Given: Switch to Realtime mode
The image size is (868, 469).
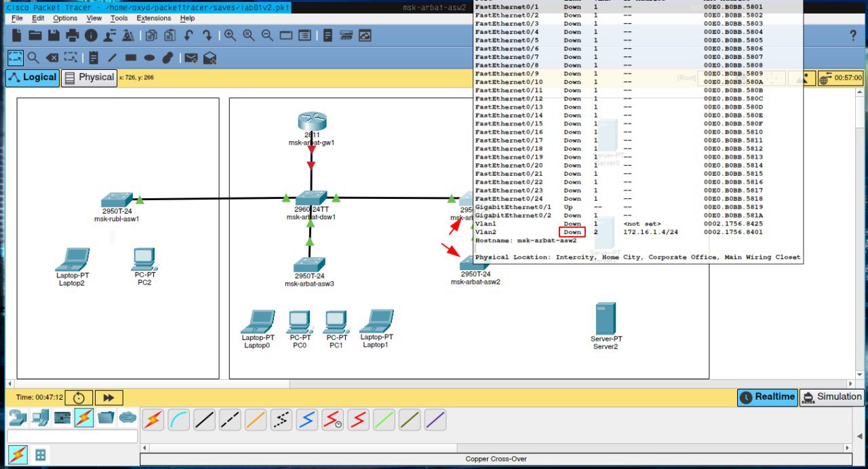Looking at the screenshot, I should (x=767, y=397).
